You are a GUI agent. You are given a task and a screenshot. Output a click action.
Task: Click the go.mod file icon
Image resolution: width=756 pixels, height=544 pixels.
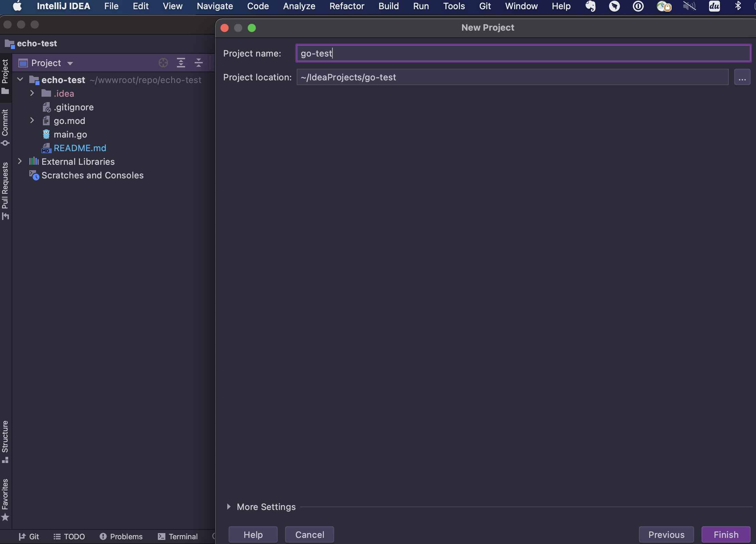46,121
